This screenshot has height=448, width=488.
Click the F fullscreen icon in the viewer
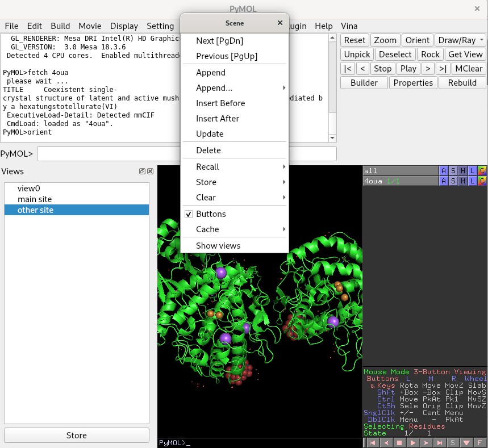point(479,442)
